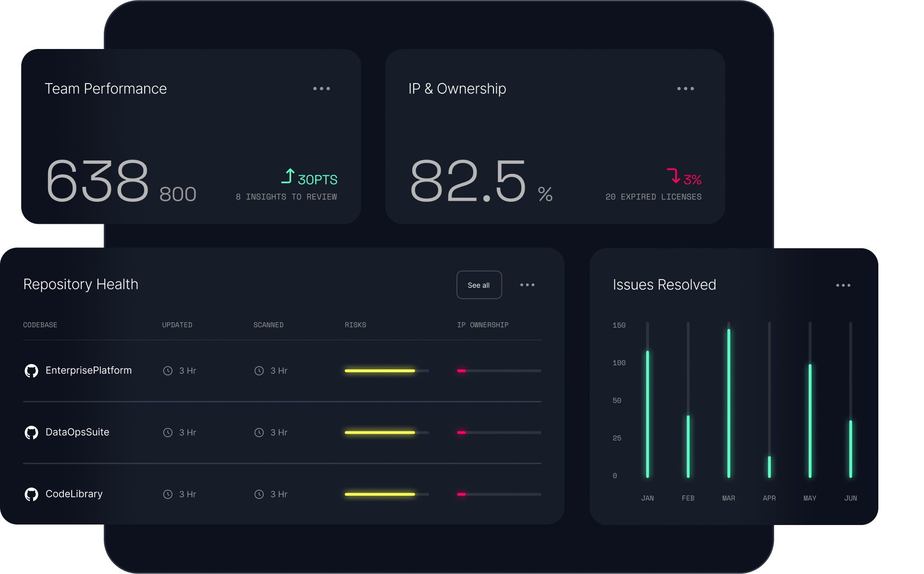Click the 638 team score value
The width and height of the screenshot is (924, 574).
pyautogui.click(x=98, y=181)
